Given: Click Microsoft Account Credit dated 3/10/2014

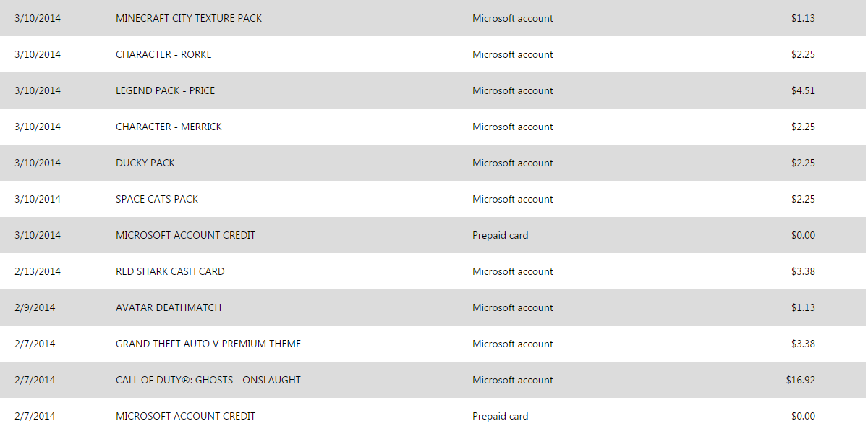Looking at the screenshot, I should (x=185, y=235).
